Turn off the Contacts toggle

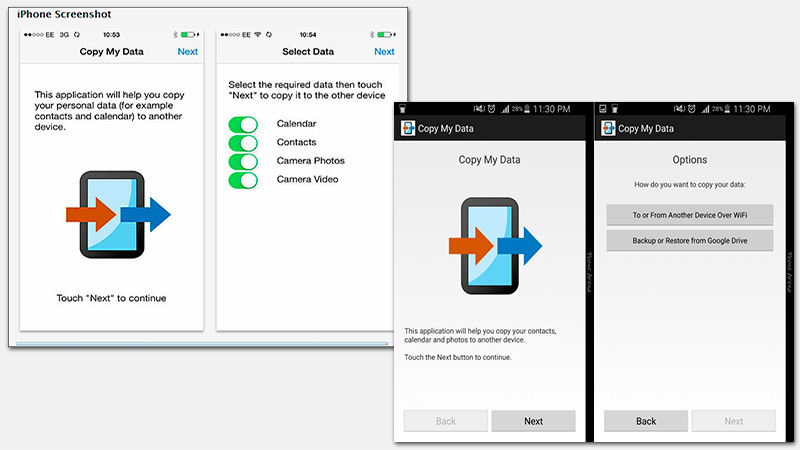[x=243, y=143]
